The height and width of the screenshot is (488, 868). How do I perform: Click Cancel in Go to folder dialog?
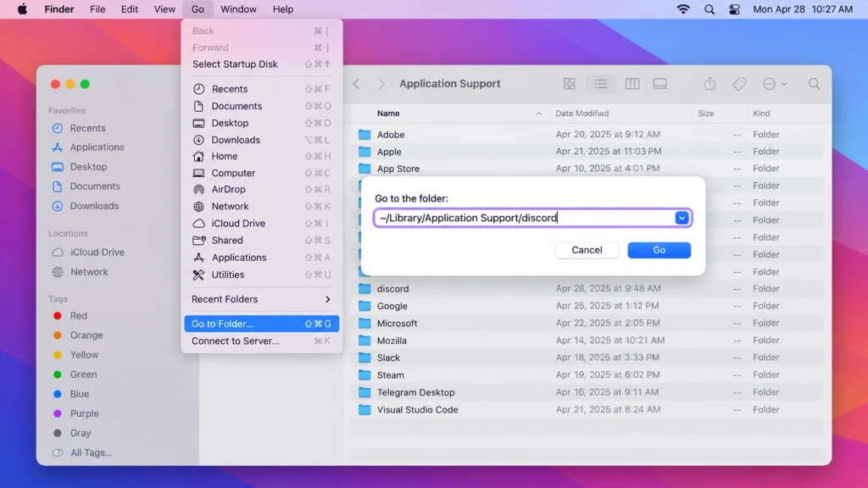tap(587, 250)
